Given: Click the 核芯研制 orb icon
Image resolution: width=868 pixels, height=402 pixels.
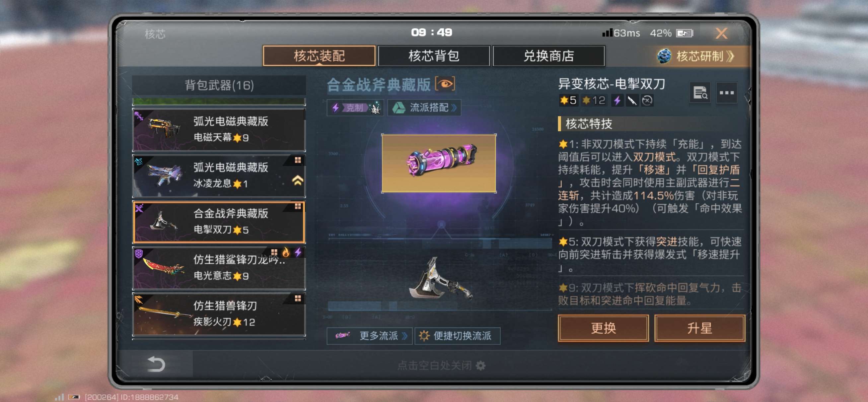Looking at the screenshot, I should coord(664,56).
